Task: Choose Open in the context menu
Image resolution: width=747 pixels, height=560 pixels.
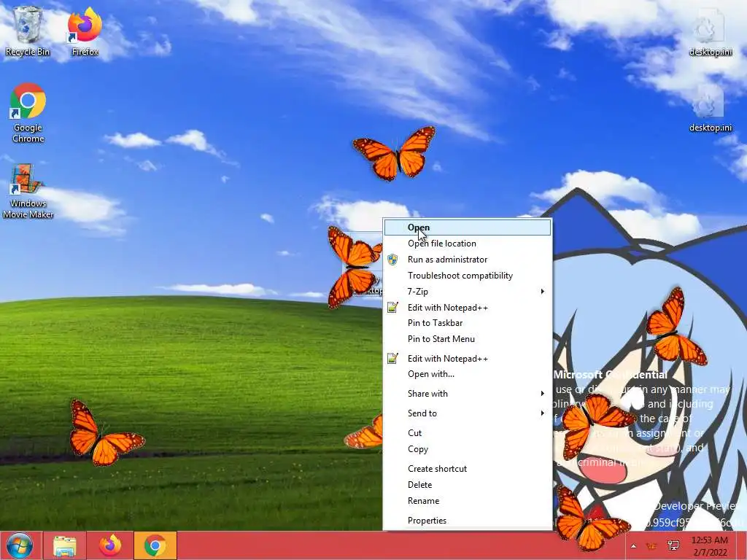Action: tap(468, 227)
